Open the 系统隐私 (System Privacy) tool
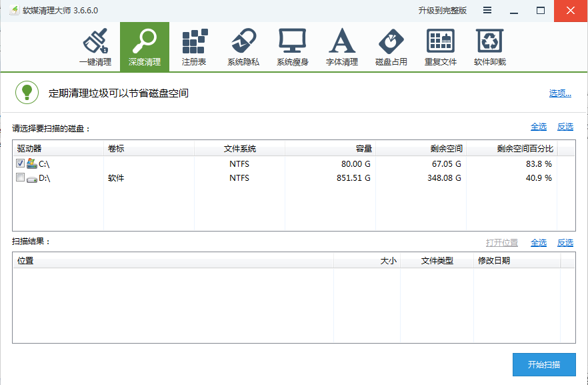The width and height of the screenshot is (588, 385). tap(244, 46)
